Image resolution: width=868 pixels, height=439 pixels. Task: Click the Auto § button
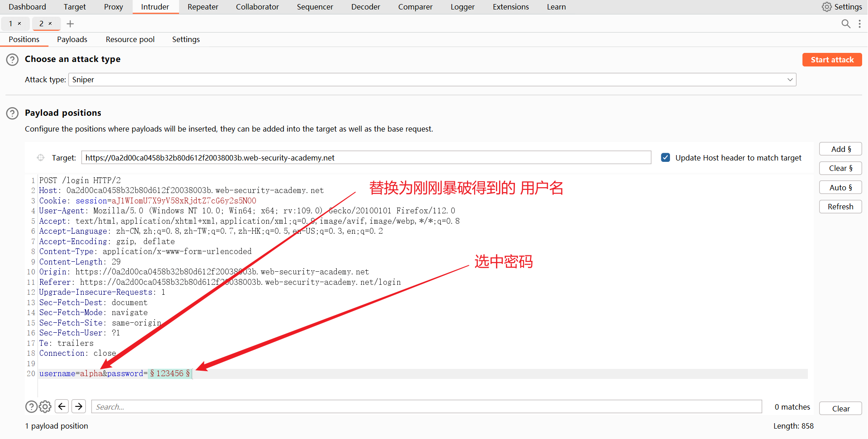tap(840, 188)
